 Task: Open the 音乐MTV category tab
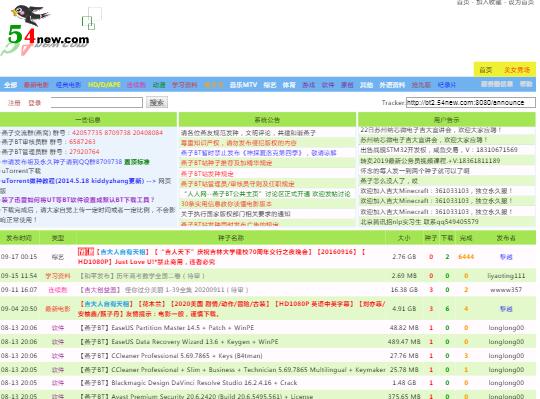(243, 85)
